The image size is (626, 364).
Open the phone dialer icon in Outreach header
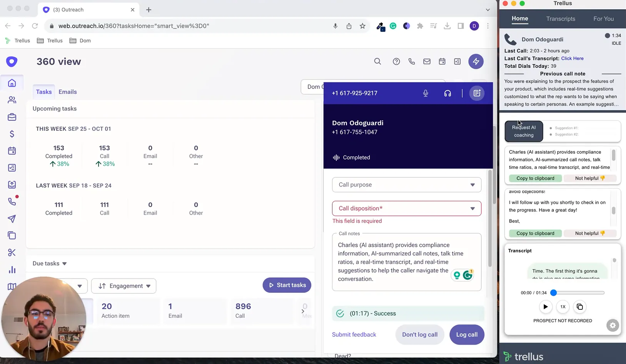[x=412, y=62]
